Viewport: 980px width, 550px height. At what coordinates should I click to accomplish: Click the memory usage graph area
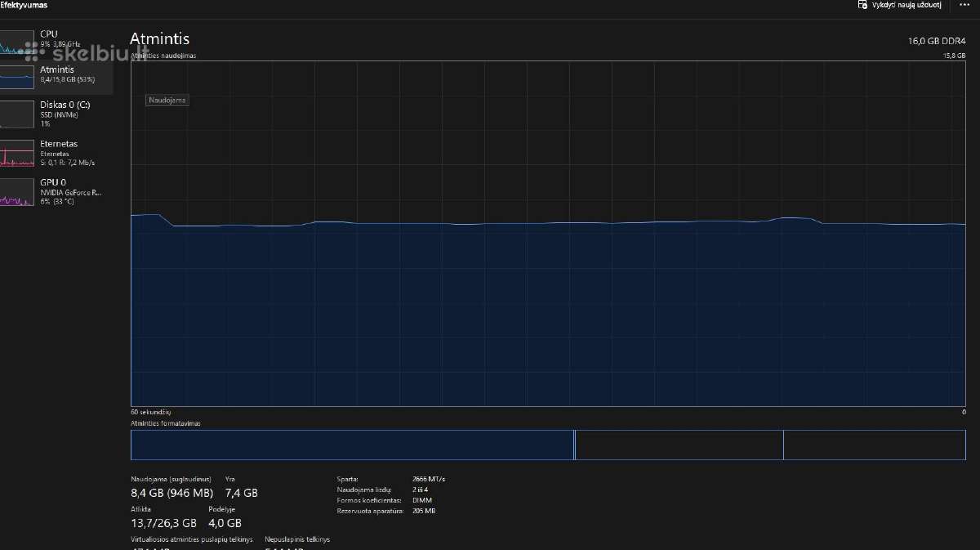(x=548, y=234)
